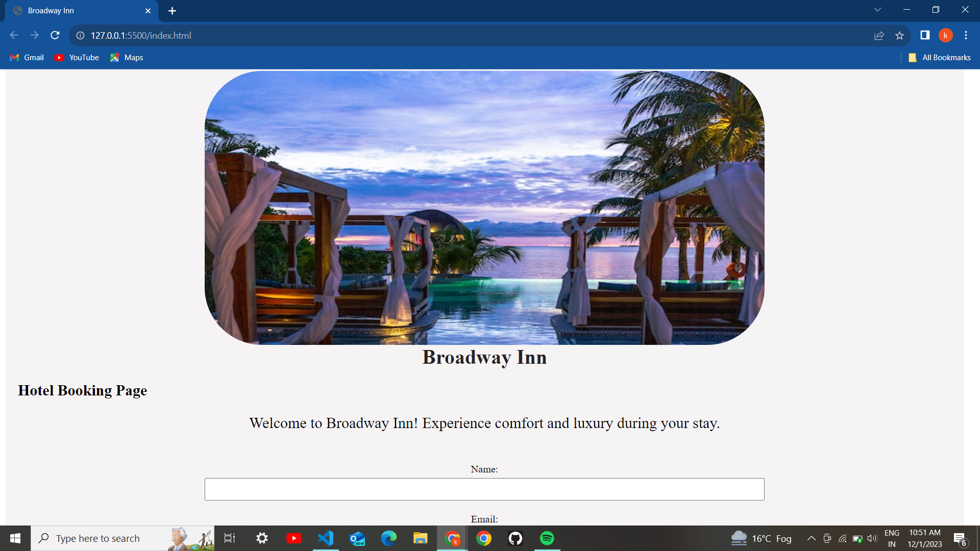Open Chrome three-dot menu
Screen dimensions: 980x551
tap(966, 35)
